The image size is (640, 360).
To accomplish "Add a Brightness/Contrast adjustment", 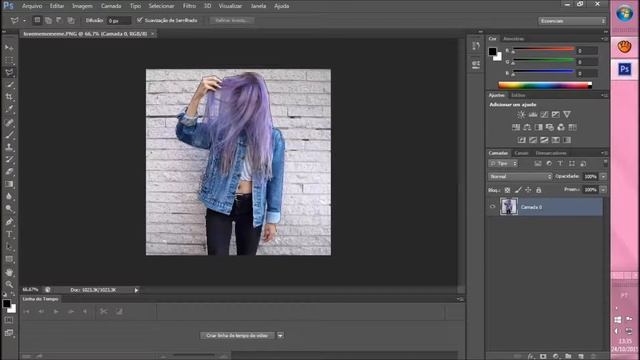I will click(x=521, y=115).
